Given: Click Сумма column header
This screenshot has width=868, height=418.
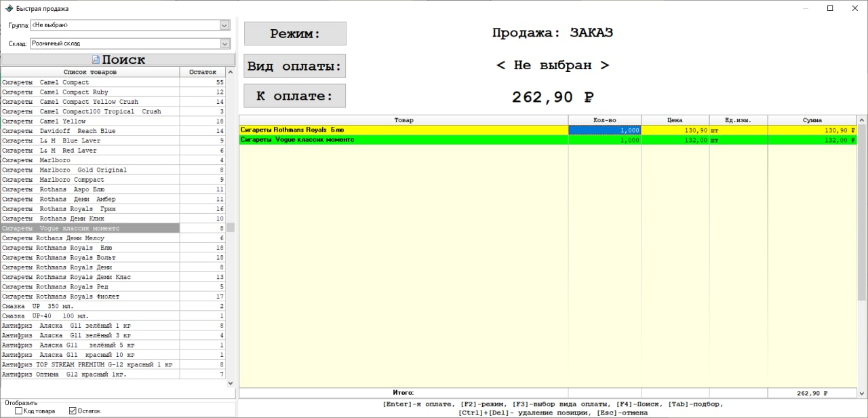Looking at the screenshot, I should click(812, 120).
